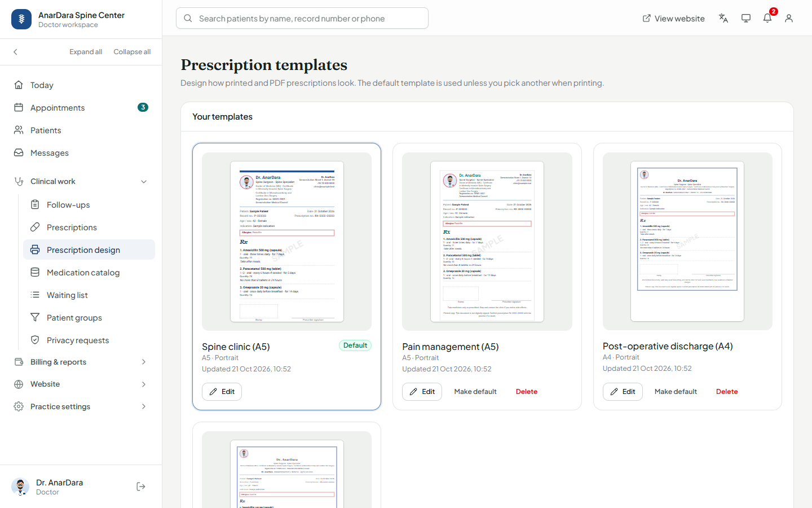Open the language translate icon
The width and height of the screenshot is (812, 508).
723,19
